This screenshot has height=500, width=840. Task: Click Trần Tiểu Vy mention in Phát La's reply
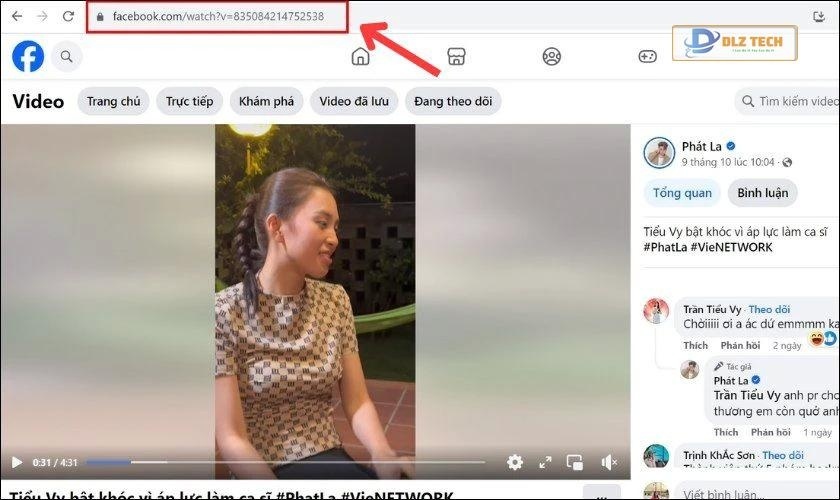[x=747, y=395]
